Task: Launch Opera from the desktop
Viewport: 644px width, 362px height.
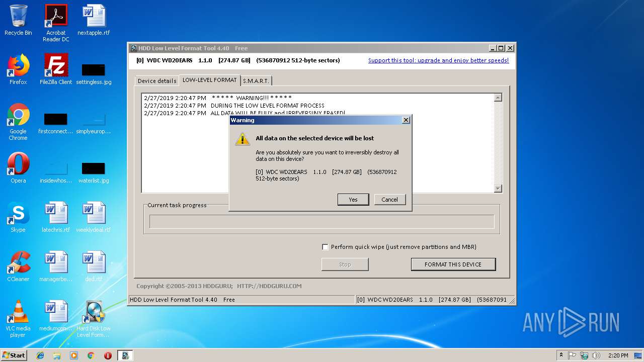Action: (x=18, y=168)
